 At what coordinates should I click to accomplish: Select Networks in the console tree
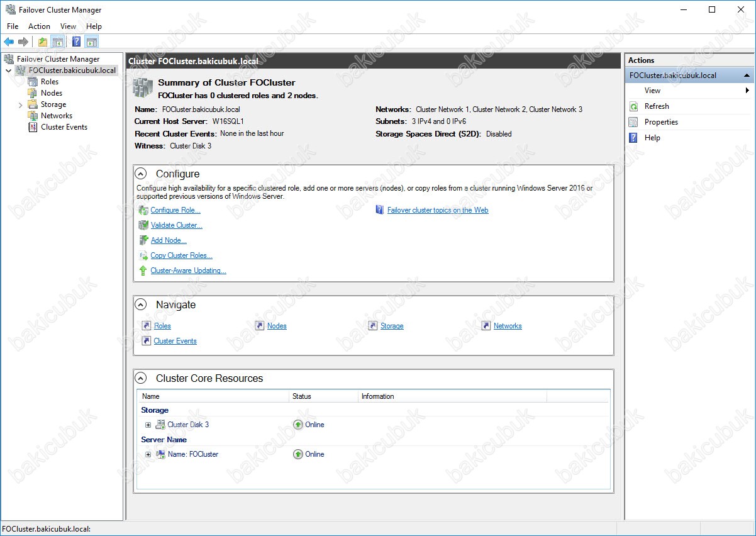click(x=57, y=116)
